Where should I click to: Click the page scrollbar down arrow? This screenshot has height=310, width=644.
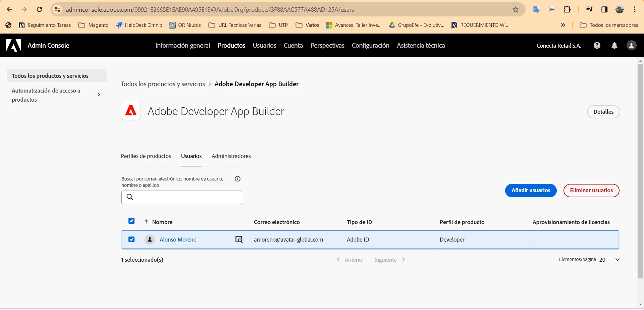coord(640,305)
